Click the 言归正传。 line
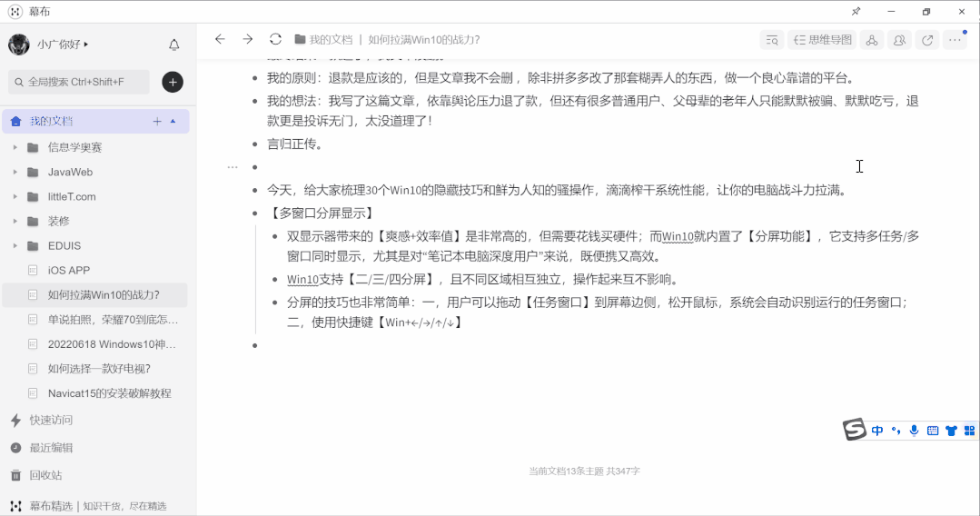The width and height of the screenshot is (980, 516). click(295, 144)
